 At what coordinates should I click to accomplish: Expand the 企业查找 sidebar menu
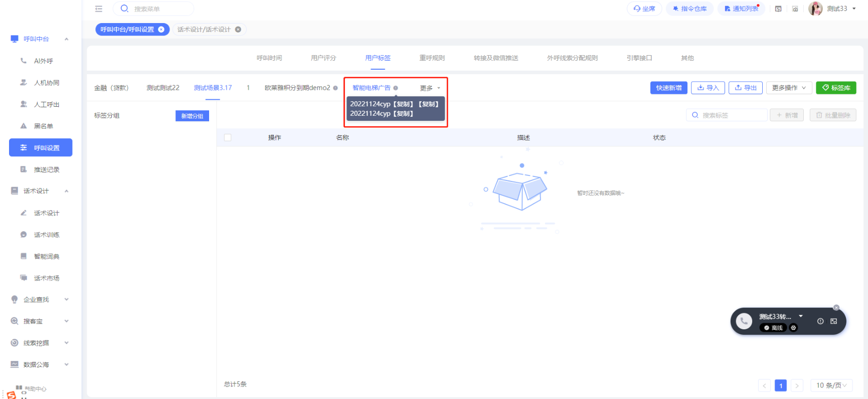[39, 300]
